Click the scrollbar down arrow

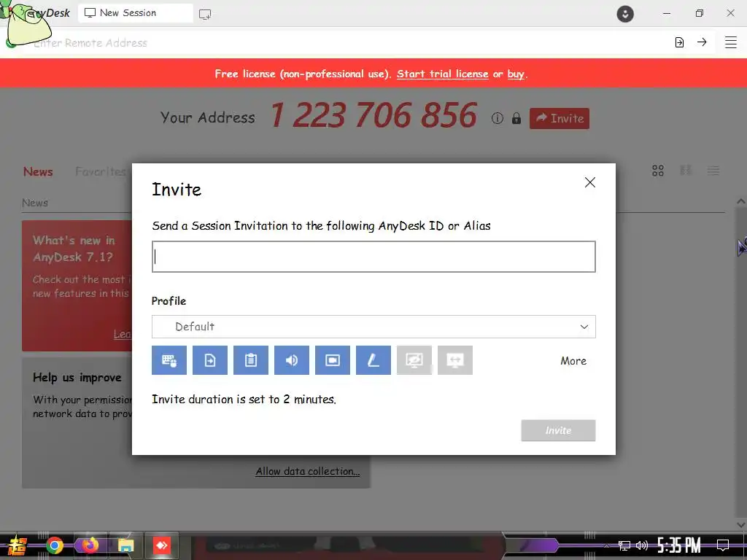[741, 525]
